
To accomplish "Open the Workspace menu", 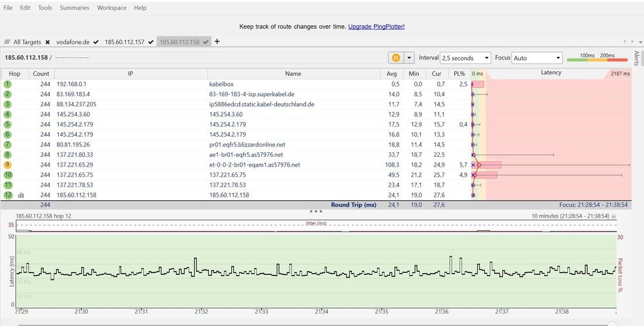I will click(x=112, y=8).
